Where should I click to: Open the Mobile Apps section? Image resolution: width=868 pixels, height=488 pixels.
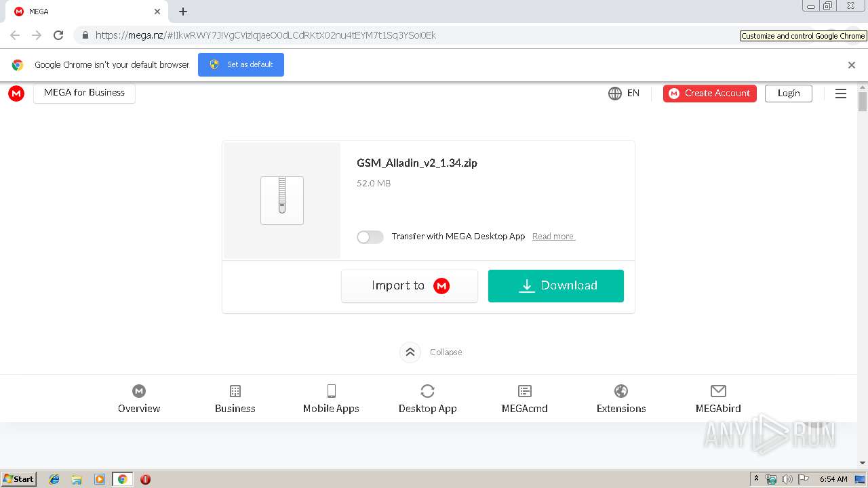[331, 399]
